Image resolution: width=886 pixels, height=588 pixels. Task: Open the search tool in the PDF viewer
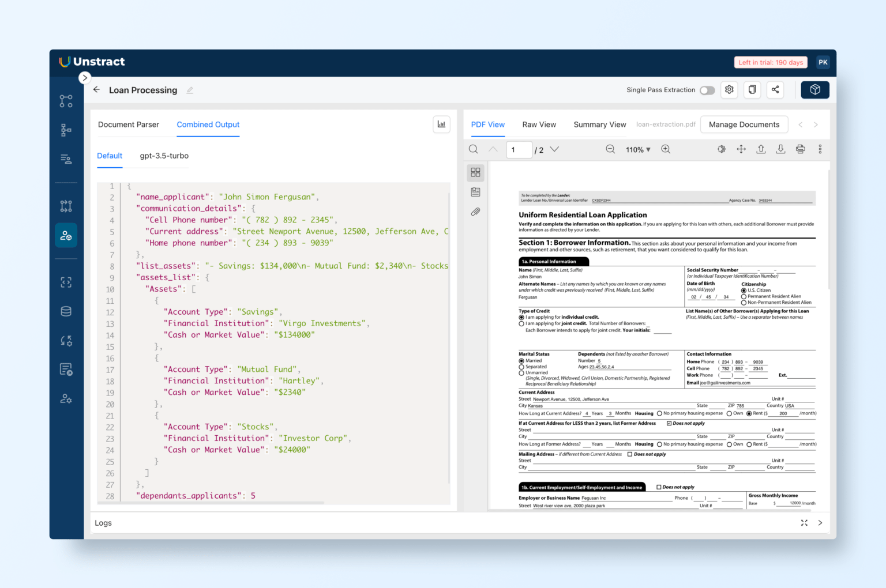(x=473, y=149)
